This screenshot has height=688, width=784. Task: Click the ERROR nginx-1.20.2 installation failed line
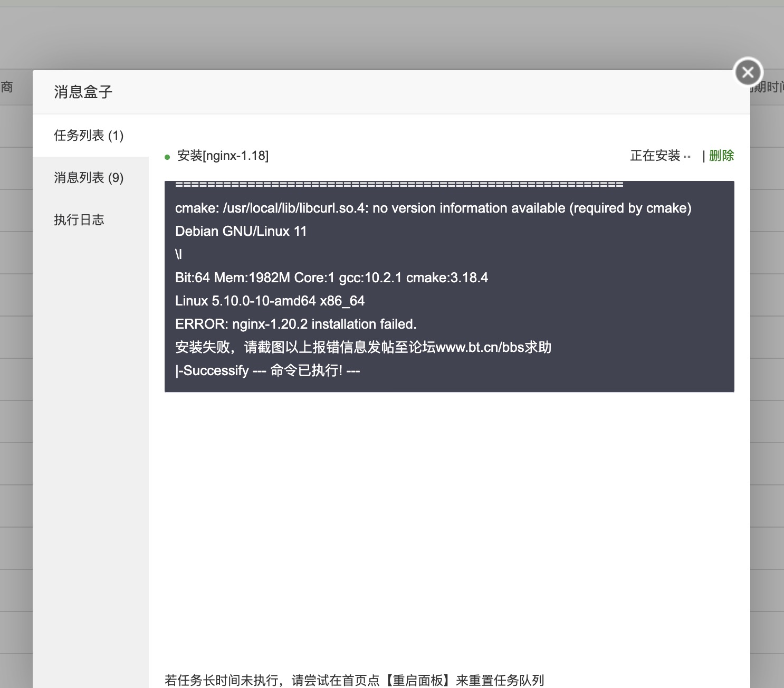(x=295, y=324)
